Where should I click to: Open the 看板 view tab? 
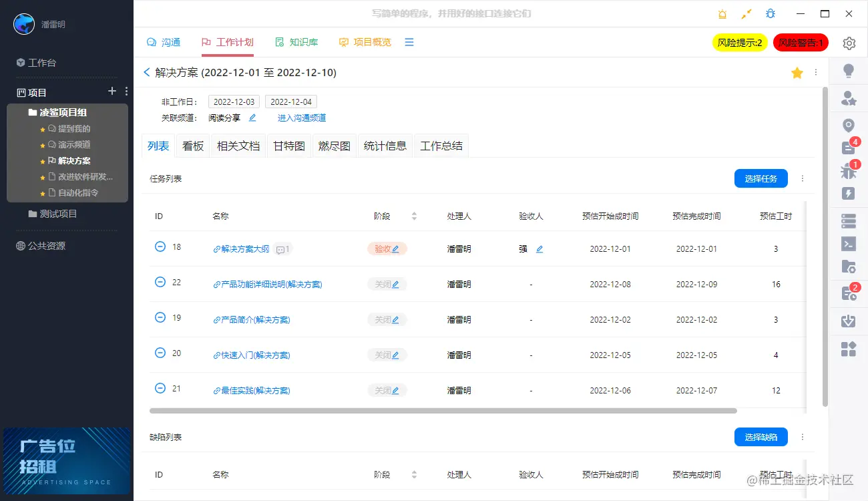point(193,146)
